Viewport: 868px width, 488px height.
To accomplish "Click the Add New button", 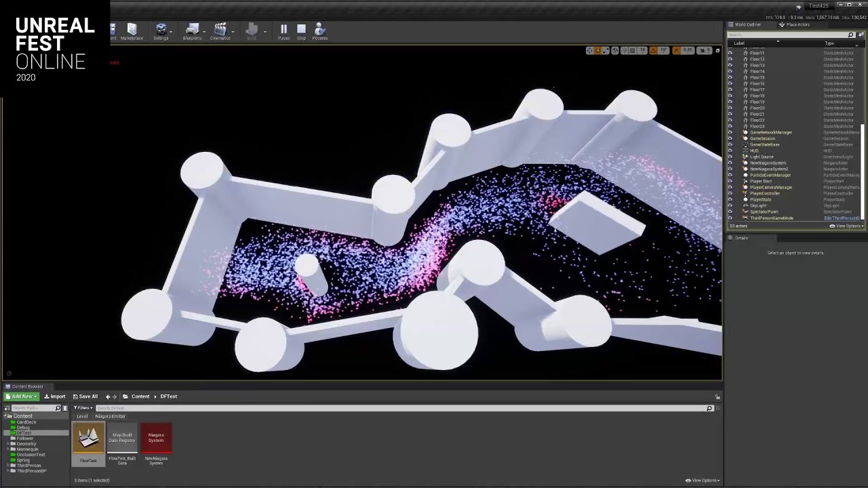I will (x=22, y=396).
